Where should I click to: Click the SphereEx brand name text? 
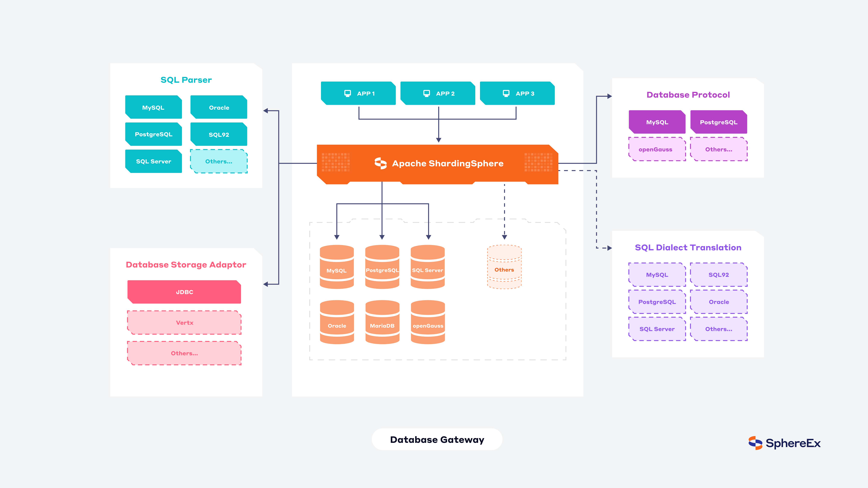point(793,443)
